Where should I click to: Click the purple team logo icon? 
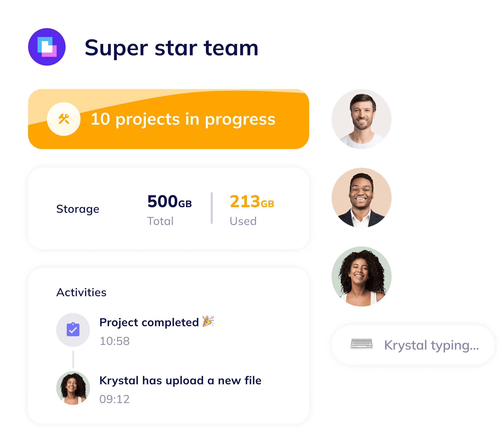47,47
